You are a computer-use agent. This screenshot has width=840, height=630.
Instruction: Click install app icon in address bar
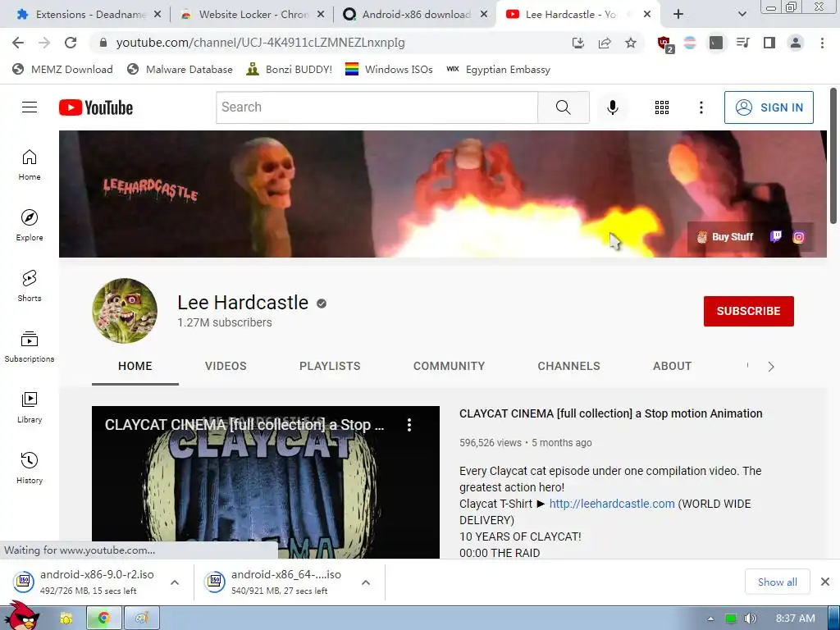coord(578,43)
